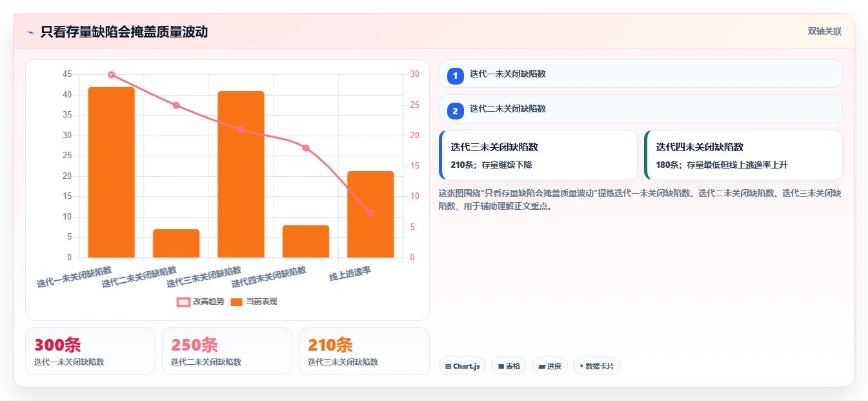This screenshot has height=401, width=868.
Task: Click the left axis value 45
Action: tap(67, 74)
